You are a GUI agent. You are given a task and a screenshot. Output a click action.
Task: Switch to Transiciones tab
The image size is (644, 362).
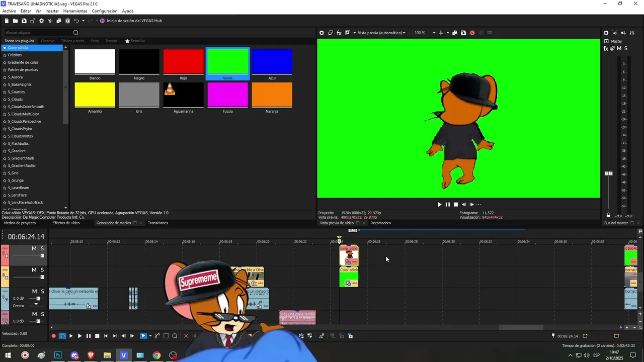point(158,223)
